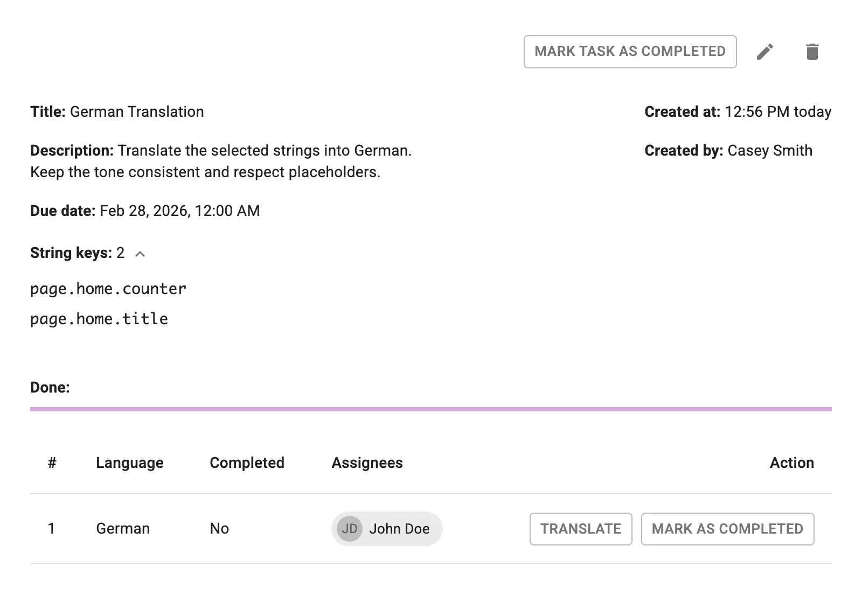Image resolution: width=862 pixels, height=616 pixels.
Task: Click the German Translation title text
Action: click(x=137, y=112)
